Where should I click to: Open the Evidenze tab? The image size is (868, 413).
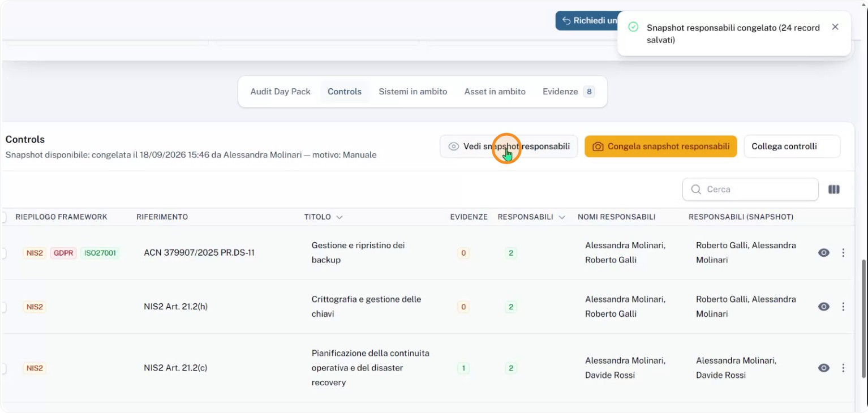pyautogui.click(x=568, y=92)
